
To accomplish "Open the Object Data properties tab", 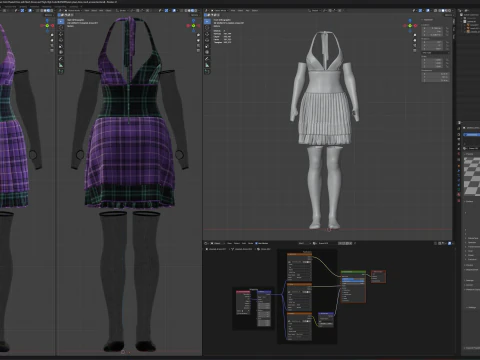I will coord(459,189).
